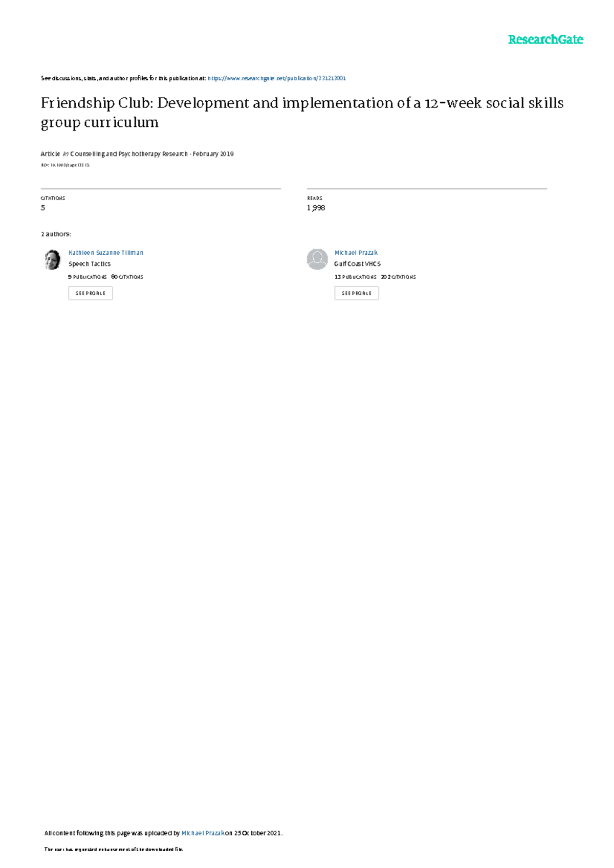614x868 pixels.
Task: Open the researchgate.net publication URL link
Action: [276, 78]
